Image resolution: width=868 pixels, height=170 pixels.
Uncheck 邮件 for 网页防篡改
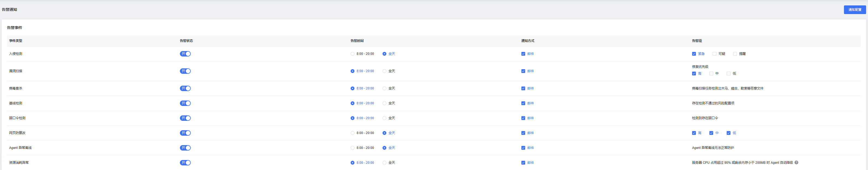point(523,133)
